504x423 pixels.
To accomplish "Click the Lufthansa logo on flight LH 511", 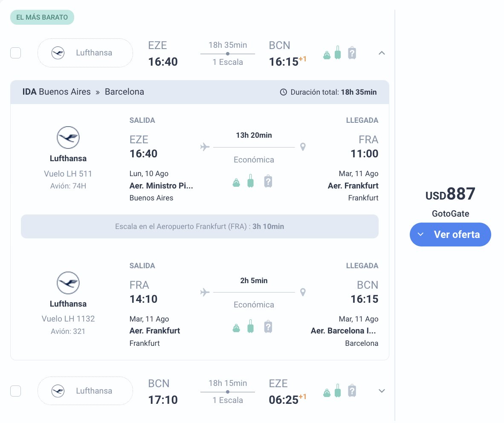I will (68, 137).
